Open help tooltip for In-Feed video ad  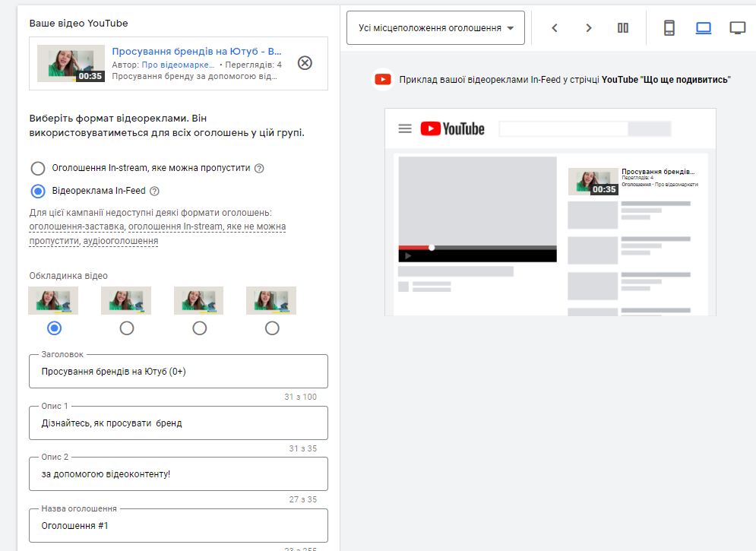154,192
